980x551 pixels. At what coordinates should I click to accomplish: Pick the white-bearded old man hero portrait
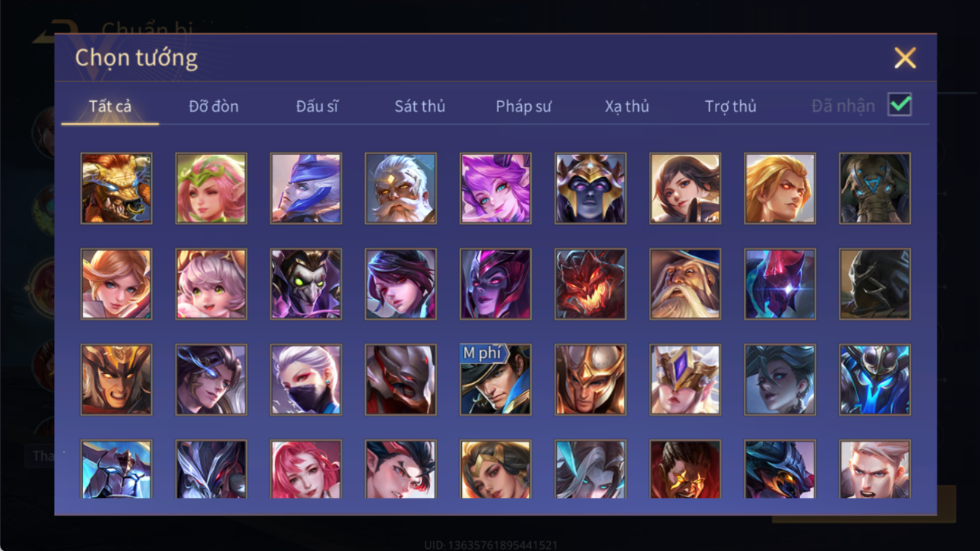[400, 188]
